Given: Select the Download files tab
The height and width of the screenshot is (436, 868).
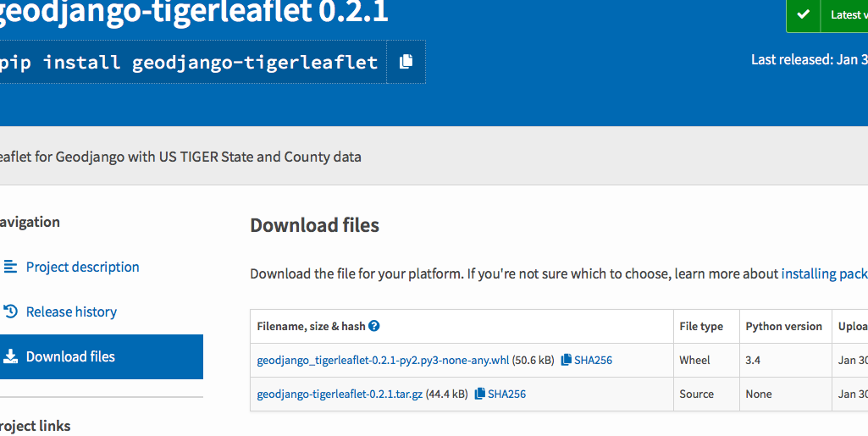Looking at the screenshot, I should (102, 356).
